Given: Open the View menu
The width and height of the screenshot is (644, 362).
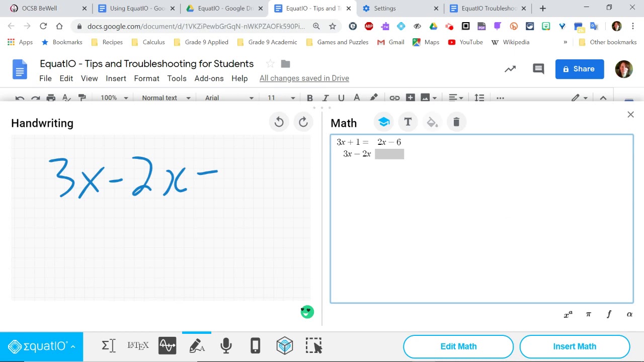Looking at the screenshot, I should (89, 78).
